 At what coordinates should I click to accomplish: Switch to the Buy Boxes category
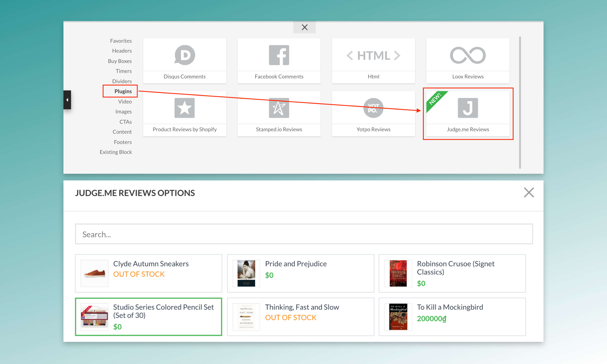(120, 61)
